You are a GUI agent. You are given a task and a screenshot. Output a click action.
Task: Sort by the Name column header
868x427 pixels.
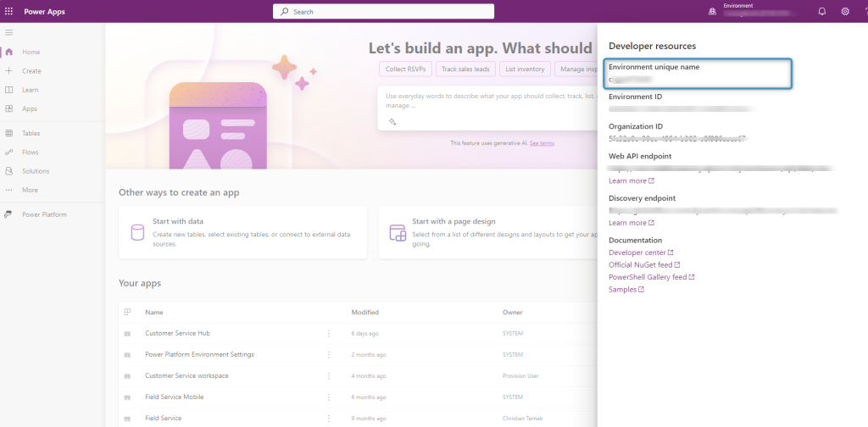click(x=154, y=313)
